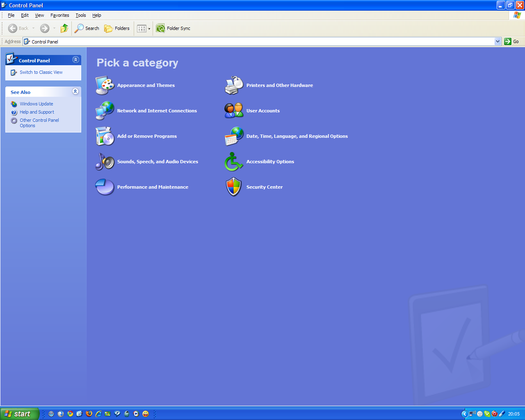This screenshot has height=420, width=525.
Task: Collapse the See Also sidebar section
Action: point(75,91)
